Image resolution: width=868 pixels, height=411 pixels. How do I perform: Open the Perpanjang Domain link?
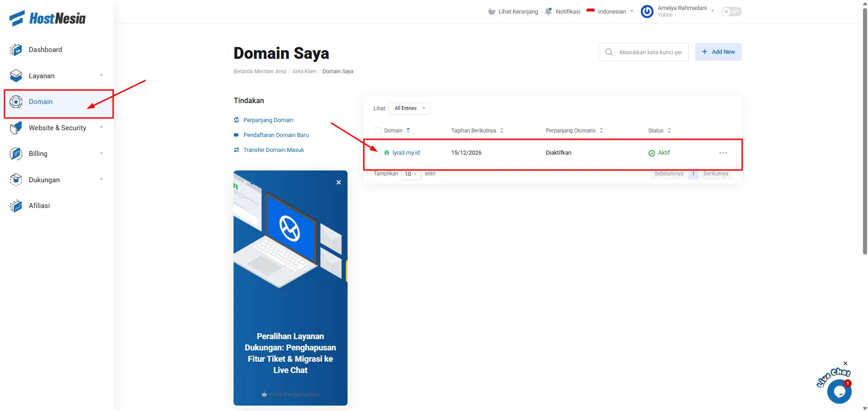point(268,120)
